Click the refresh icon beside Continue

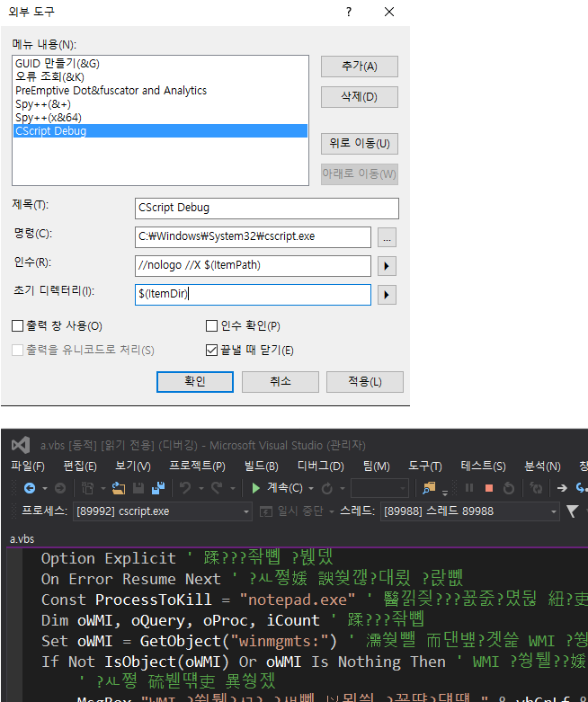[327, 488]
